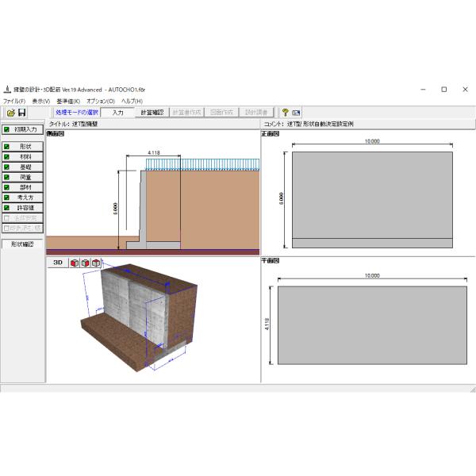
Task: Open help via the question mark icon
Action: pos(285,113)
